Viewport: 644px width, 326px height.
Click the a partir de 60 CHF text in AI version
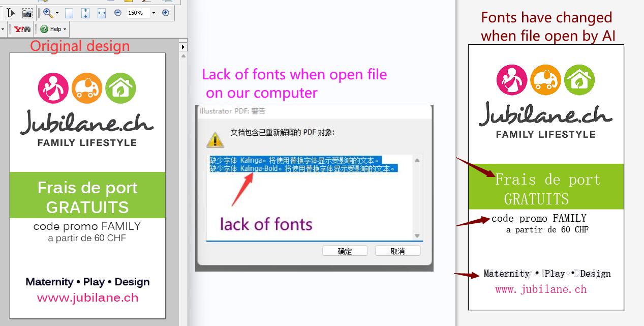point(547,230)
